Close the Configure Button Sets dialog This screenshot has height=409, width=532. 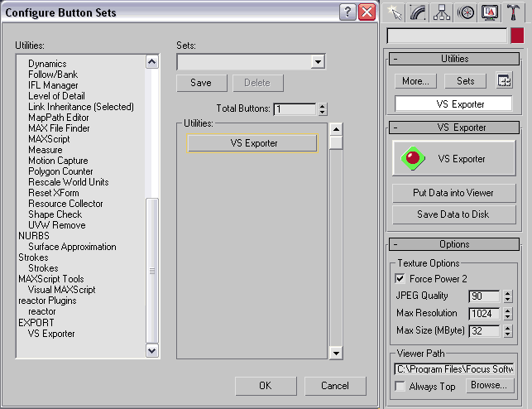[x=367, y=12]
